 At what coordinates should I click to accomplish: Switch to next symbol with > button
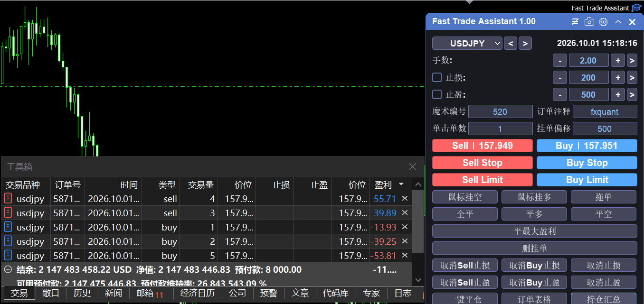tap(525, 44)
